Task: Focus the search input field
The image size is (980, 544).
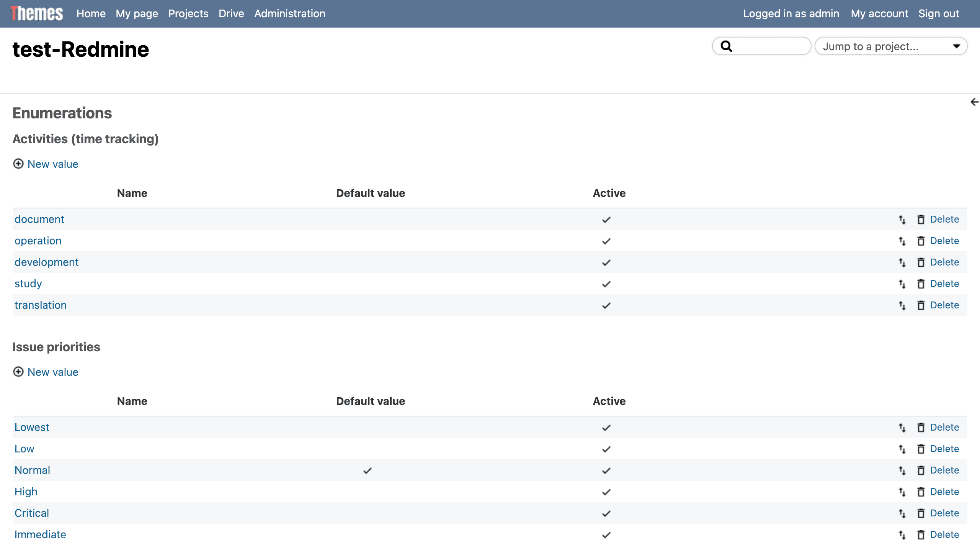Action: click(769, 46)
